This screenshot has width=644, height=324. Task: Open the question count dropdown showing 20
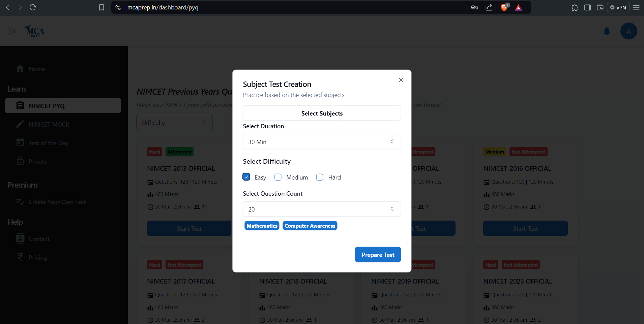click(322, 209)
